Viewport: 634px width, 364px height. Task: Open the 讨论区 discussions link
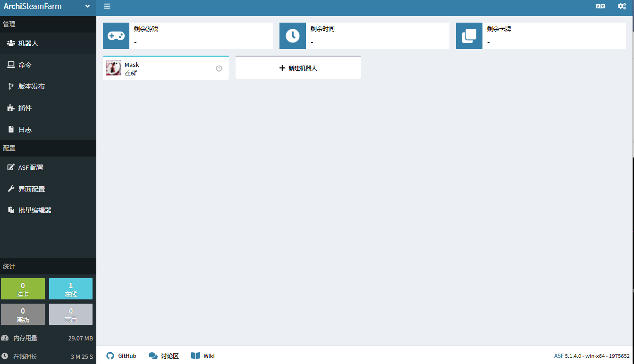pos(164,356)
